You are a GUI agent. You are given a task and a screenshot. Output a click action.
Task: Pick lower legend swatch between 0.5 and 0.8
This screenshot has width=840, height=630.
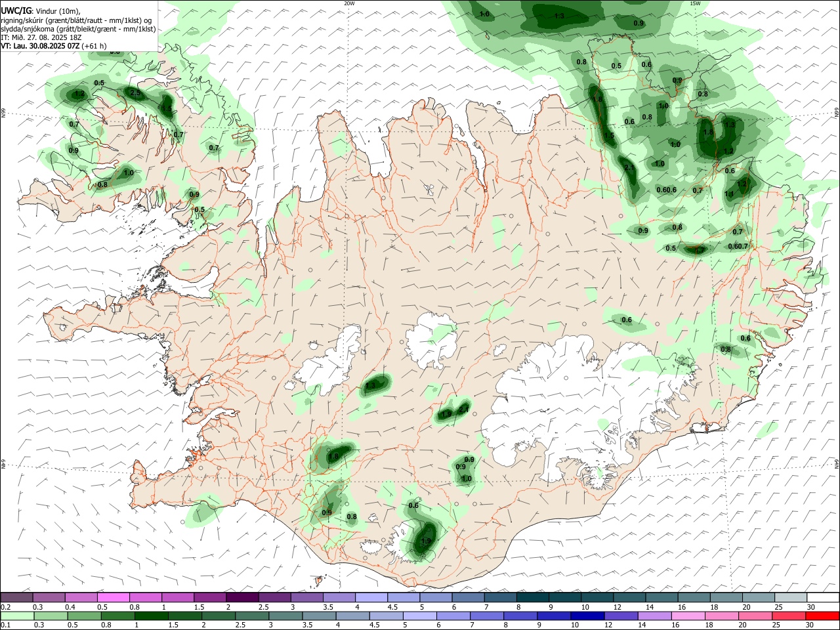tap(85, 616)
